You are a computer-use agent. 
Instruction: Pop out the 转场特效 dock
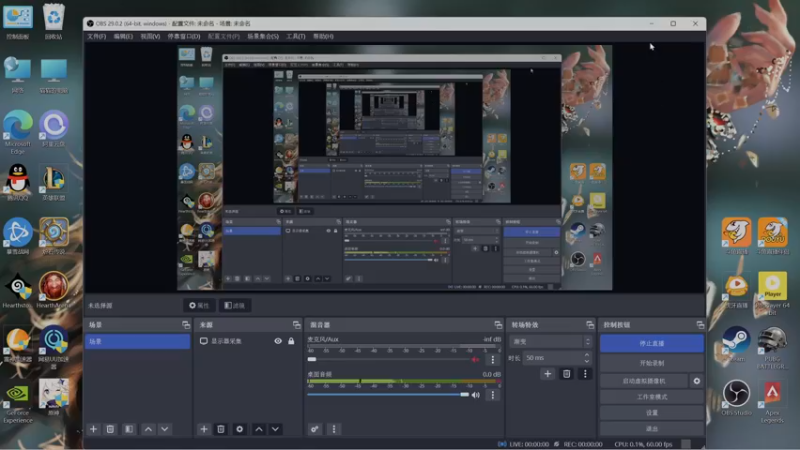point(590,325)
